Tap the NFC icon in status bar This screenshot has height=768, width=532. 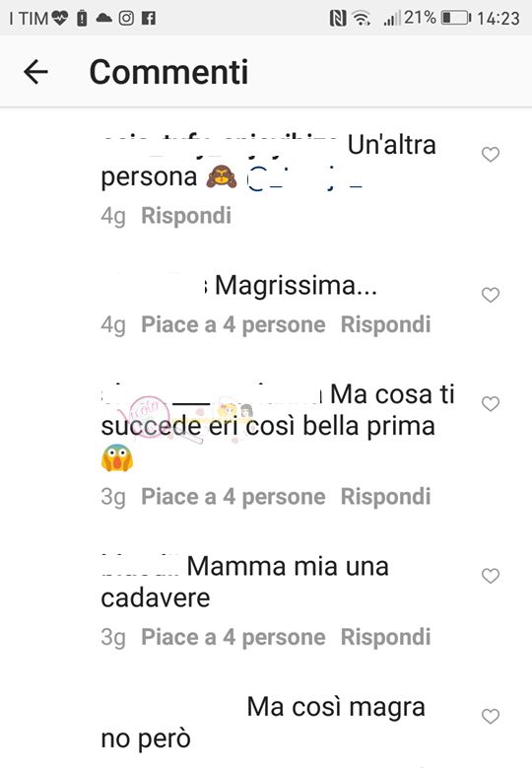coord(338,19)
